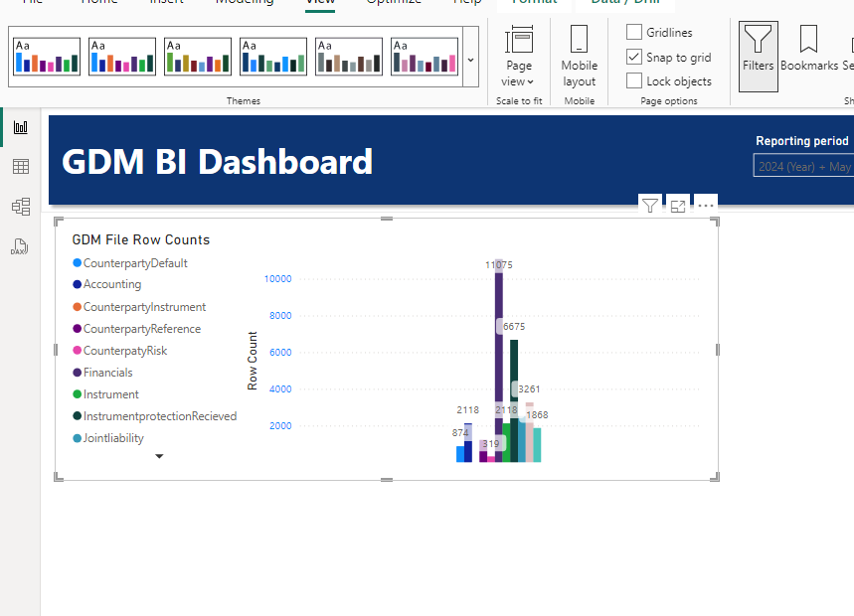Enable the Gridlines checkbox
This screenshot has height=616, width=854.
(x=634, y=32)
